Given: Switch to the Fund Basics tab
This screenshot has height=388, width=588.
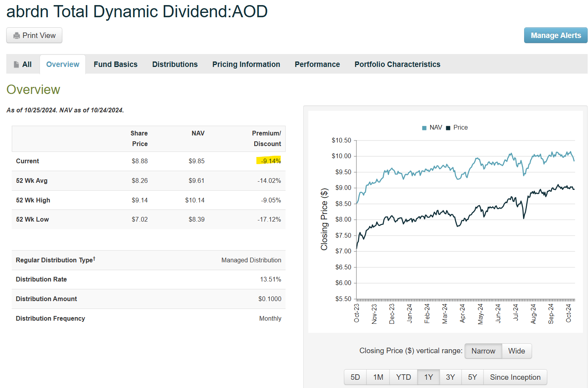Looking at the screenshot, I should [116, 64].
